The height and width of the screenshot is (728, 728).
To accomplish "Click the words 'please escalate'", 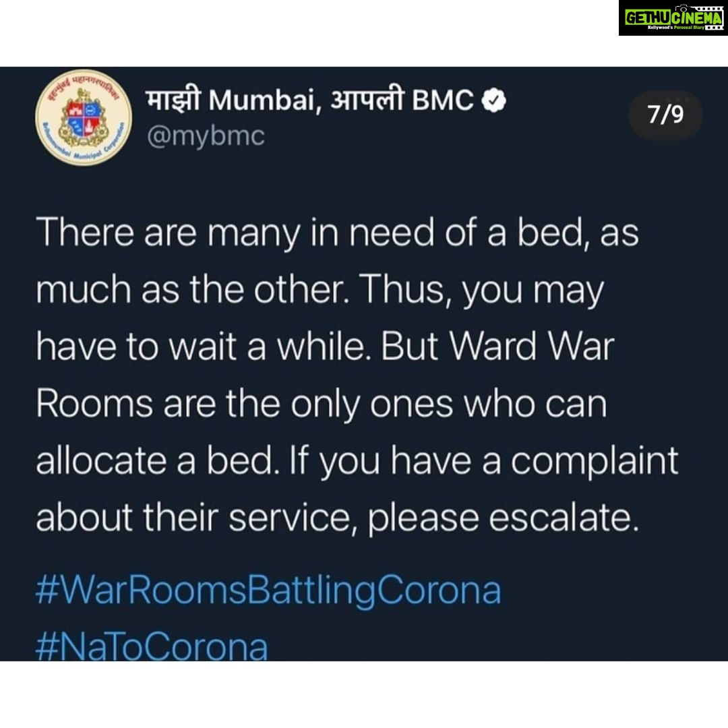I will point(504,518).
